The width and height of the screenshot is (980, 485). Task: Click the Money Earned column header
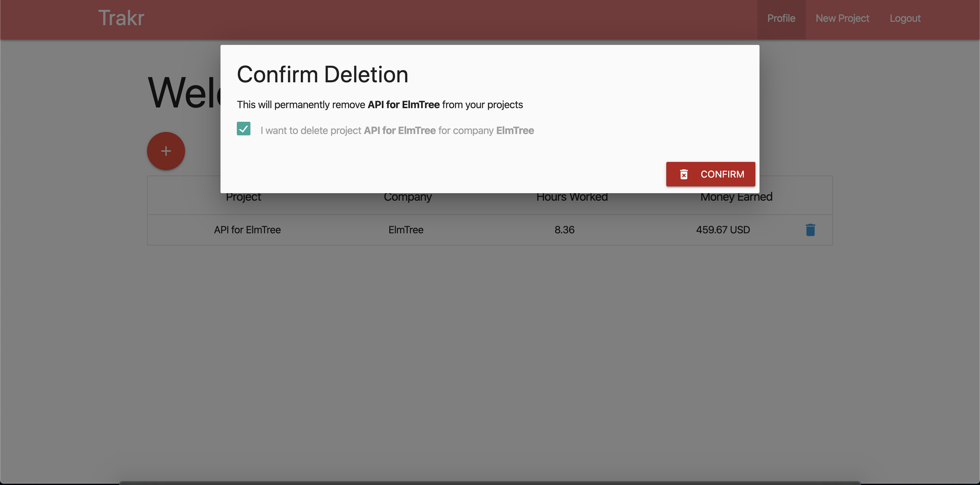(x=736, y=197)
